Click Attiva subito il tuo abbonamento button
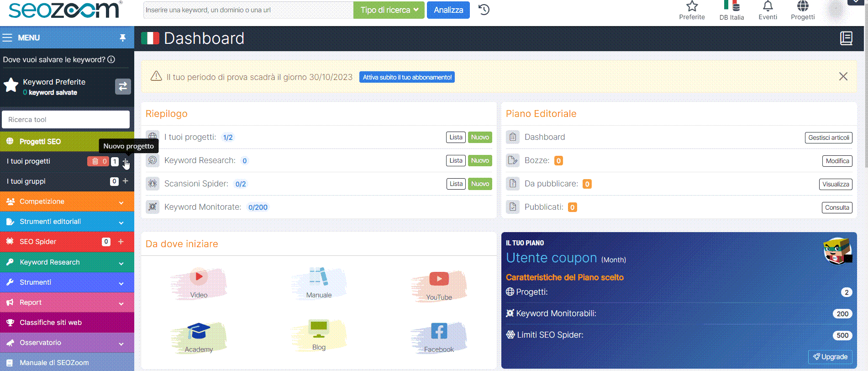 click(x=407, y=77)
